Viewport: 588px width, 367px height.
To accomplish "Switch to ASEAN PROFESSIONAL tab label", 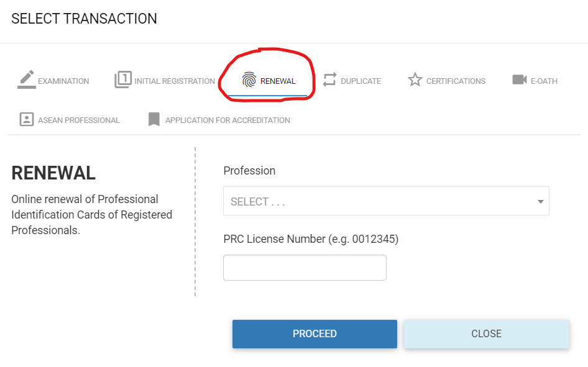I will click(x=79, y=120).
